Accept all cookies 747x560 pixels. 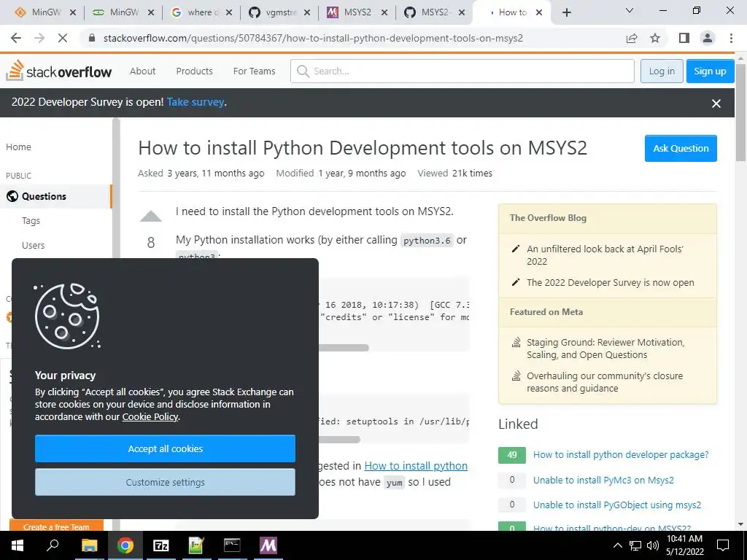pos(165,448)
